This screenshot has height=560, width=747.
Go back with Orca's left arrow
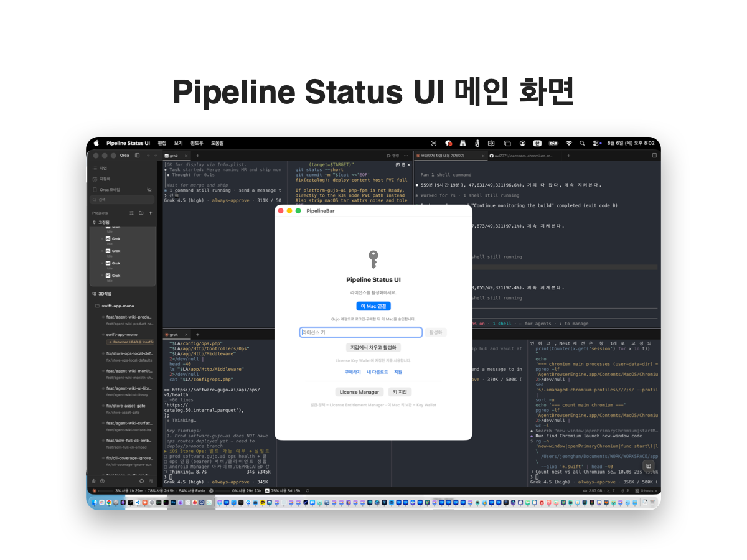coord(148,155)
